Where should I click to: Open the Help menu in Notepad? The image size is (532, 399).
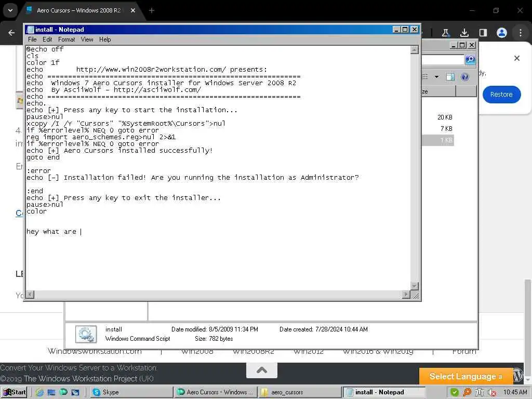tap(105, 39)
